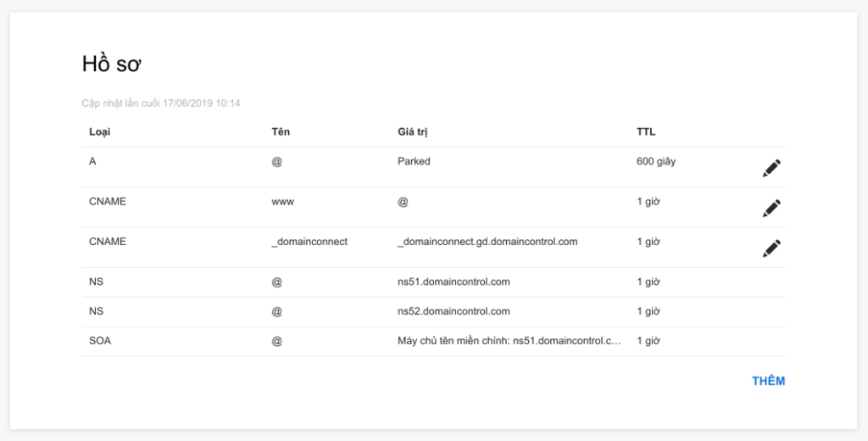Viewport: 868px width, 441px height.
Task: Click the THÊM link to add a record
Action: 768,381
